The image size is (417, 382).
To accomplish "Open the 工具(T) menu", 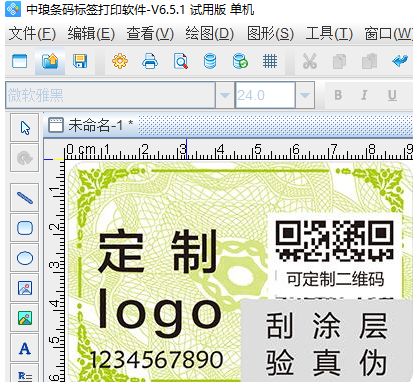I will 329,34.
